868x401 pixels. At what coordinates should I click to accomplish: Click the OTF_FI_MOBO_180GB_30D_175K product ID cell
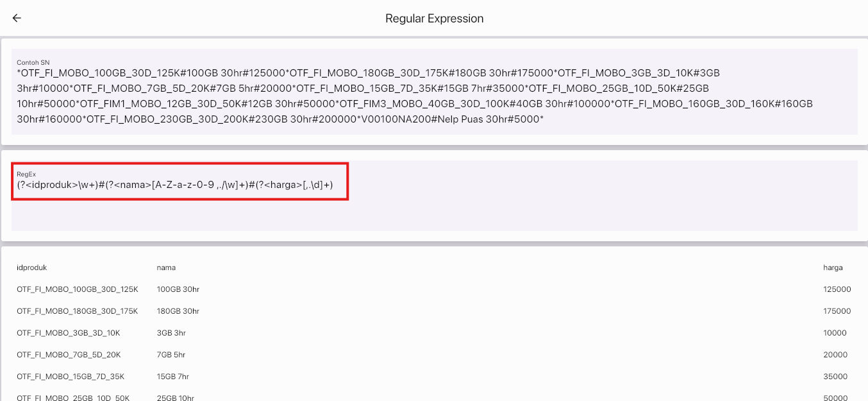pyautogui.click(x=78, y=311)
